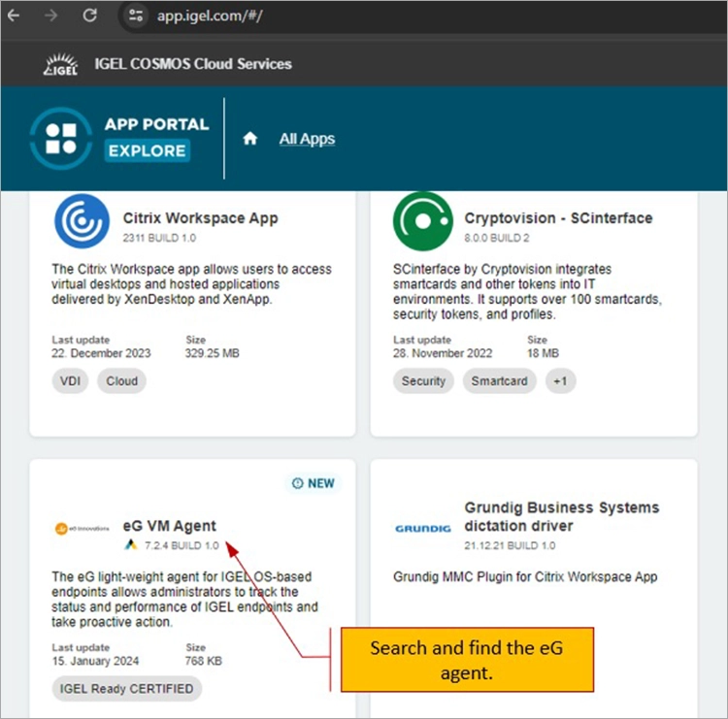Go to the home icon
Image resolution: width=728 pixels, height=719 pixels.
tap(250, 139)
